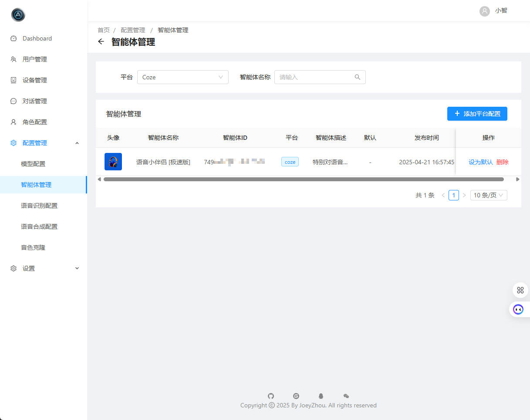Click the back arrow beside 智能体管理 title
Image resolution: width=530 pixels, height=420 pixels.
[101, 42]
